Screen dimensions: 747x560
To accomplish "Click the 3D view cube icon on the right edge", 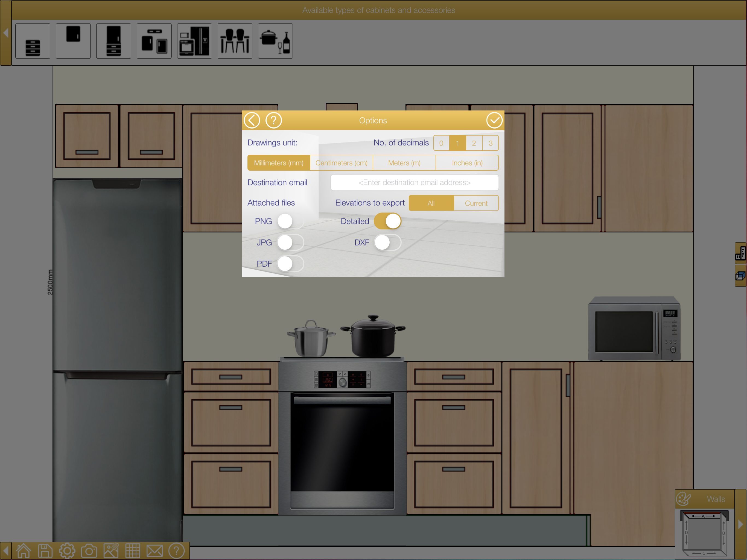I will pos(741,276).
